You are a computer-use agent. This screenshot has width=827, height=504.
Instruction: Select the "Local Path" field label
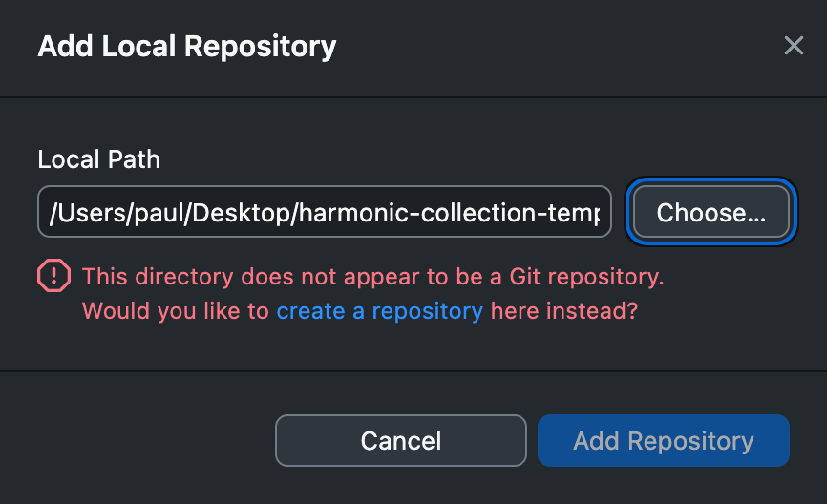coord(99,159)
